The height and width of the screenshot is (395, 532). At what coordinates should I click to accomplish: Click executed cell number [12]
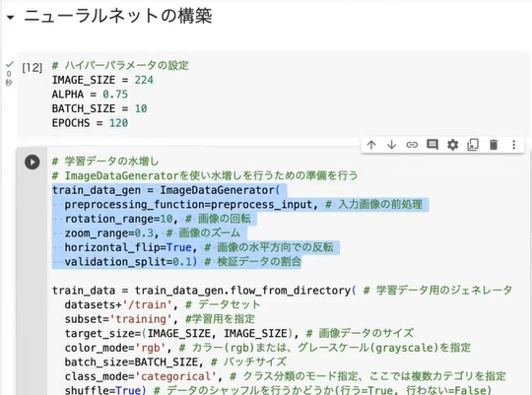pyautogui.click(x=33, y=68)
